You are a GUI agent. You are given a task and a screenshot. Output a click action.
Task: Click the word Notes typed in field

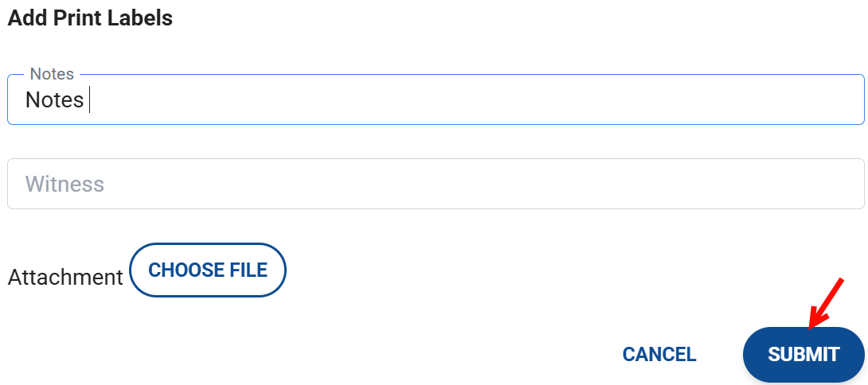54,100
